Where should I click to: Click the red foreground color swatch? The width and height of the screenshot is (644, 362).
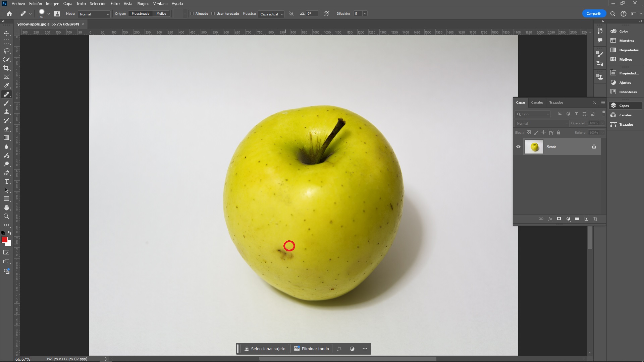click(4, 239)
